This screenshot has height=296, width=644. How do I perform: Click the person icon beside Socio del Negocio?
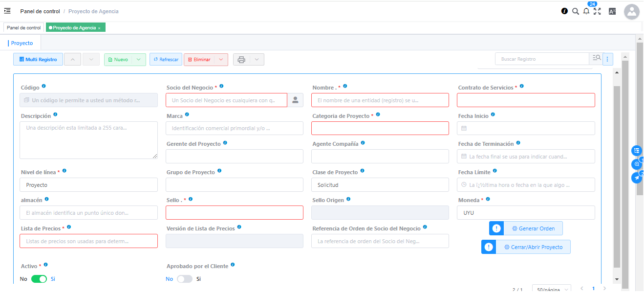point(295,100)
